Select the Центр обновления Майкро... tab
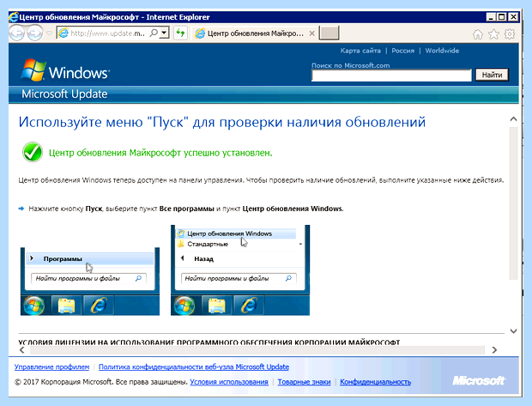This screenshot has height=406, width=532. [x=255, y=33]
